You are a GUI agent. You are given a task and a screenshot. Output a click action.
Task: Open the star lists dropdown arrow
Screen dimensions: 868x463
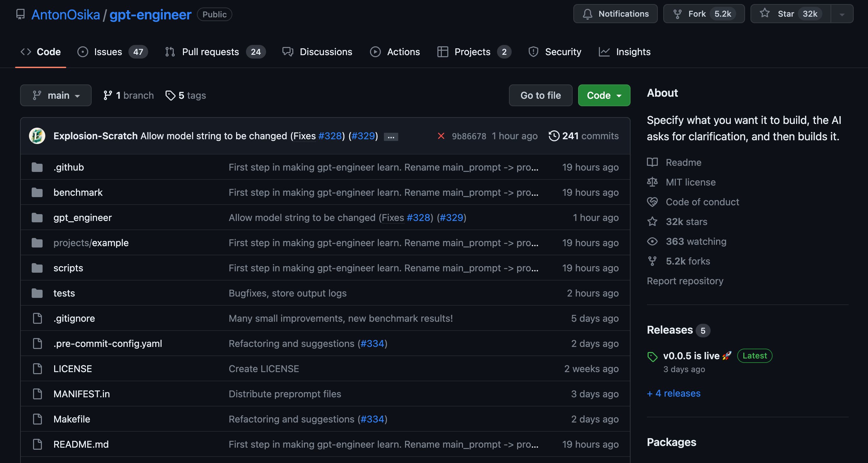[842, 14]
